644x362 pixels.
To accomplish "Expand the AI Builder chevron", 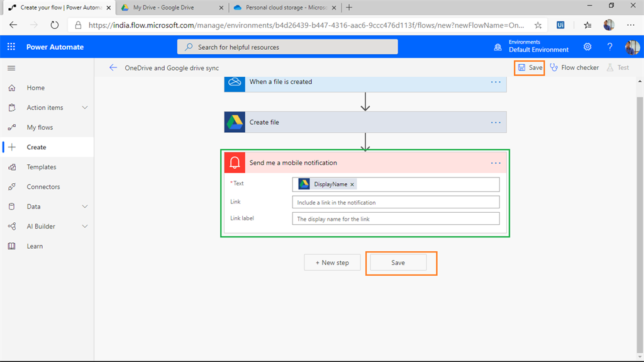I will pos(85,226).
